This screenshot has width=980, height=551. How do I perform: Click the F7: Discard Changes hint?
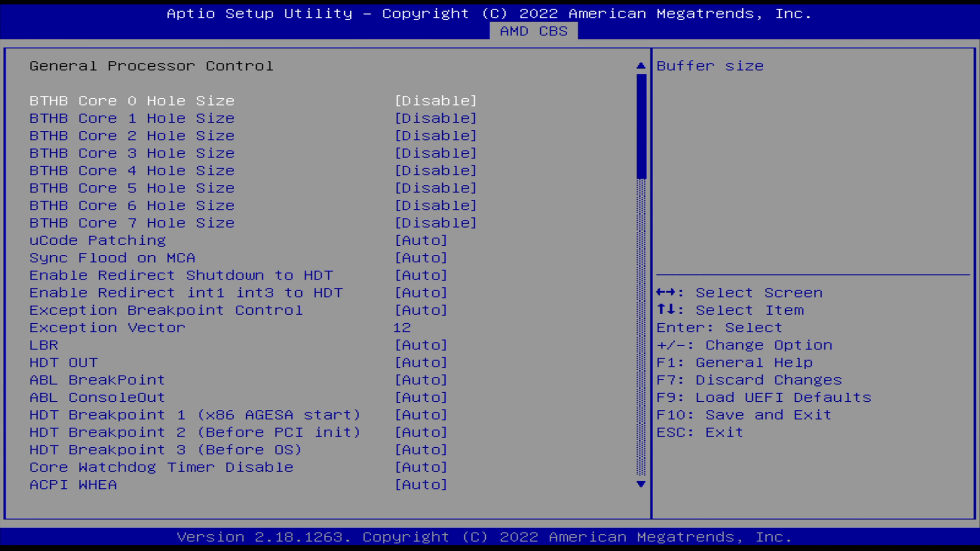tap(750, 380)
